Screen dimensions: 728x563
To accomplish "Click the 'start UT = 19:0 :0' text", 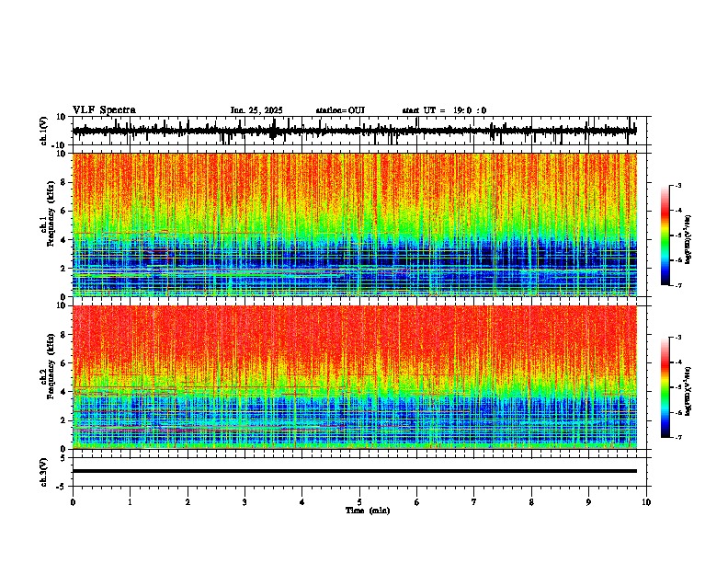I will [x=444, y=110].
